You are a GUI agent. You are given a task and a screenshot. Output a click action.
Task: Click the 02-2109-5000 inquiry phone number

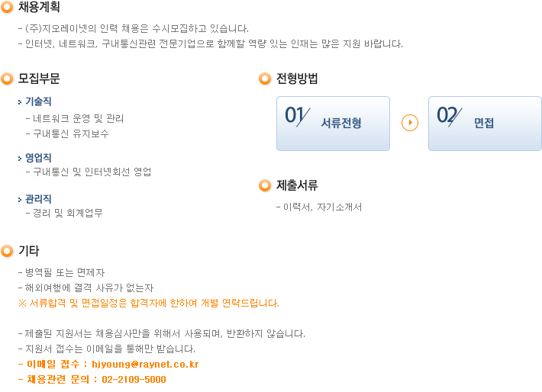tap(134, 380)
